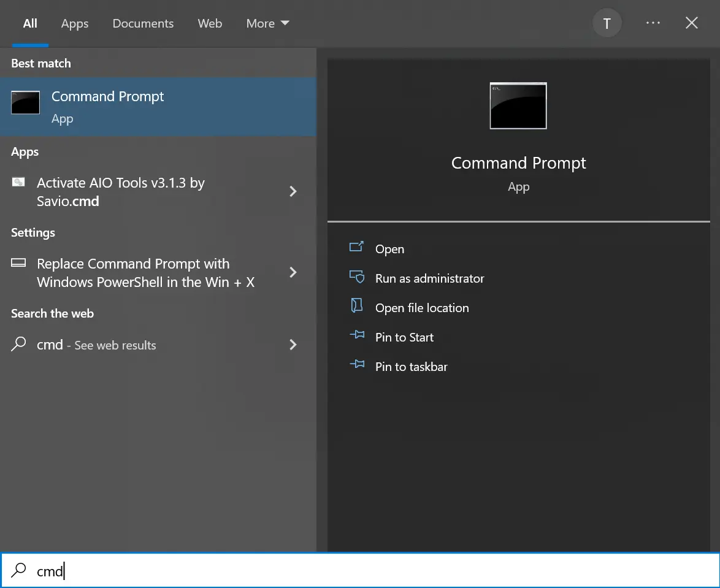Click the Open file location folder icon
Viewport: 720px width, 588px height.
tap(357, 306)
